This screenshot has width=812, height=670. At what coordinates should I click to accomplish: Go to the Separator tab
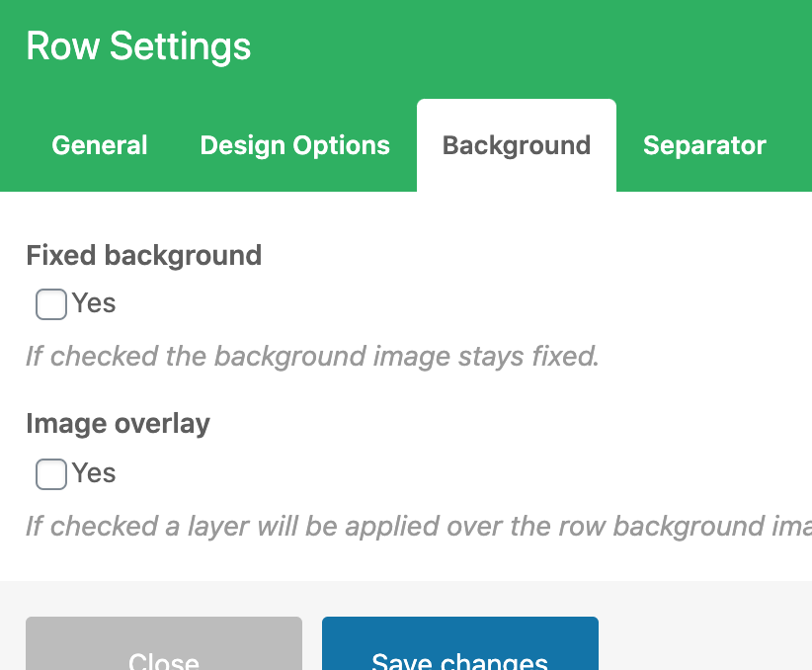[704, 145]
